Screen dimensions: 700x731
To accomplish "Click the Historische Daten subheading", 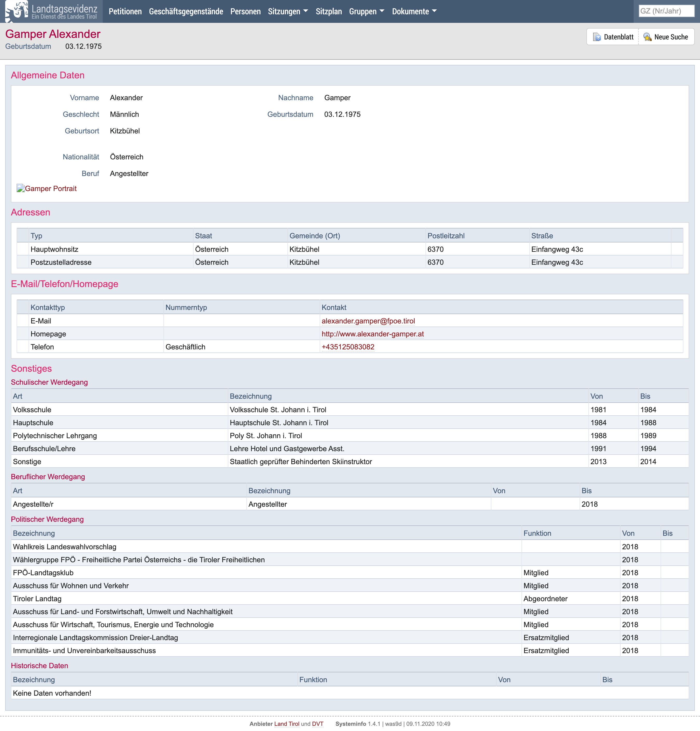I will [x=39, y=666].
